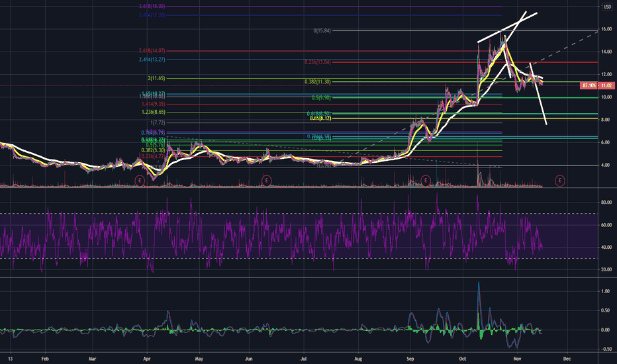Click the Sep date on time axis
This screenshot has height=364, width=617.
(x=410, y=359)
